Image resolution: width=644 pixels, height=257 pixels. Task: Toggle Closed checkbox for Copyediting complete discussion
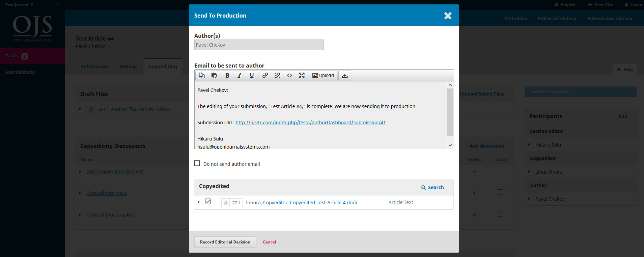pyautogui.click(x=501, y=214)
